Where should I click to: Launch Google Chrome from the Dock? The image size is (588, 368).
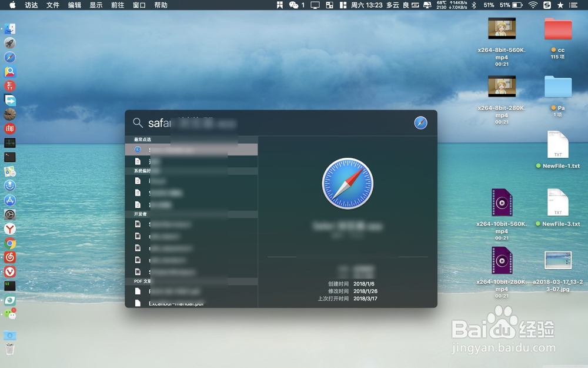coord(10,243)
